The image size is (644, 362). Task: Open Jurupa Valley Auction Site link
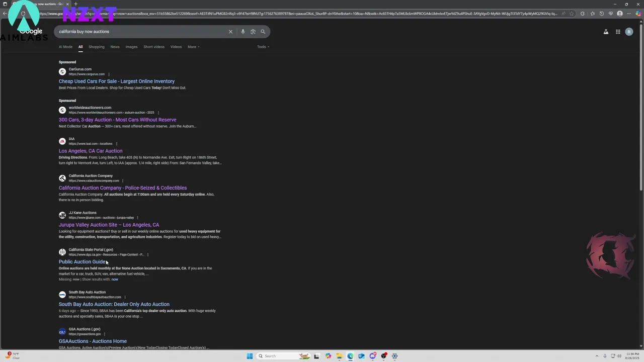click(109, 225)
